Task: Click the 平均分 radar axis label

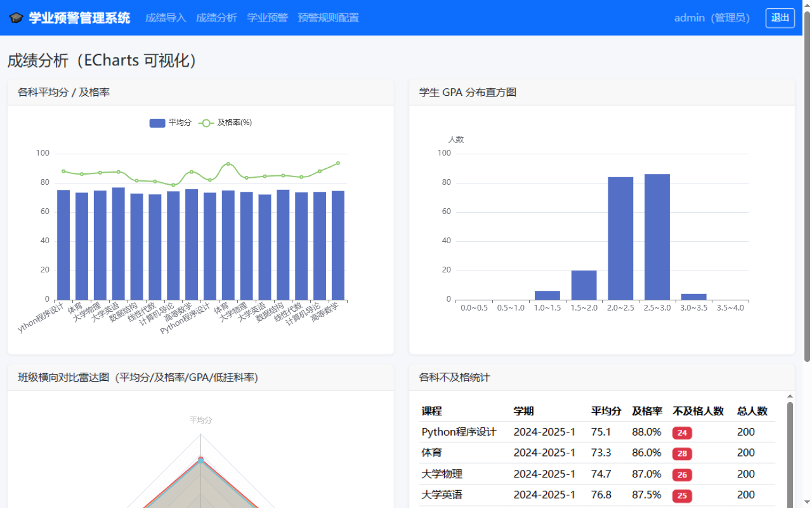Action: click(x=200, y=420)
